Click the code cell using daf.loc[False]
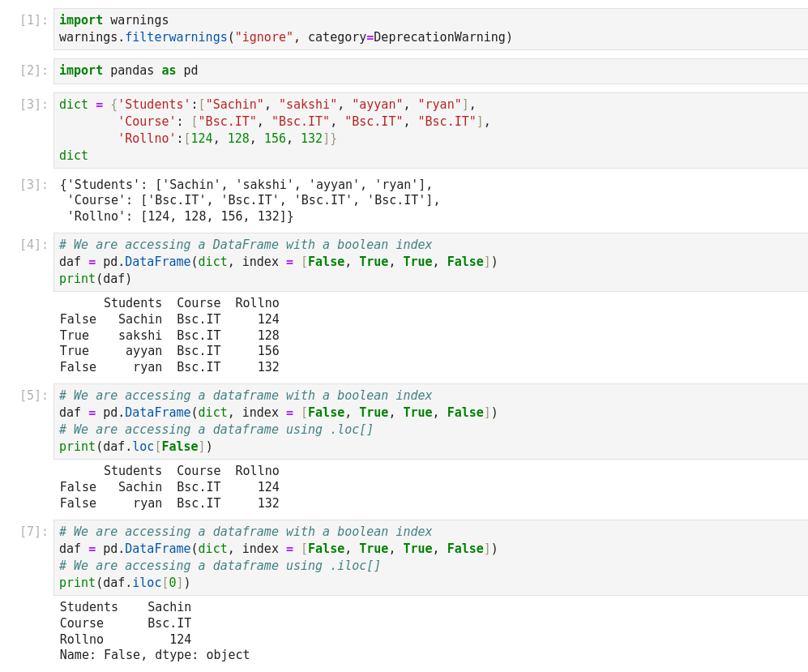Screen dimensions: 808x672 pos(430,422)
